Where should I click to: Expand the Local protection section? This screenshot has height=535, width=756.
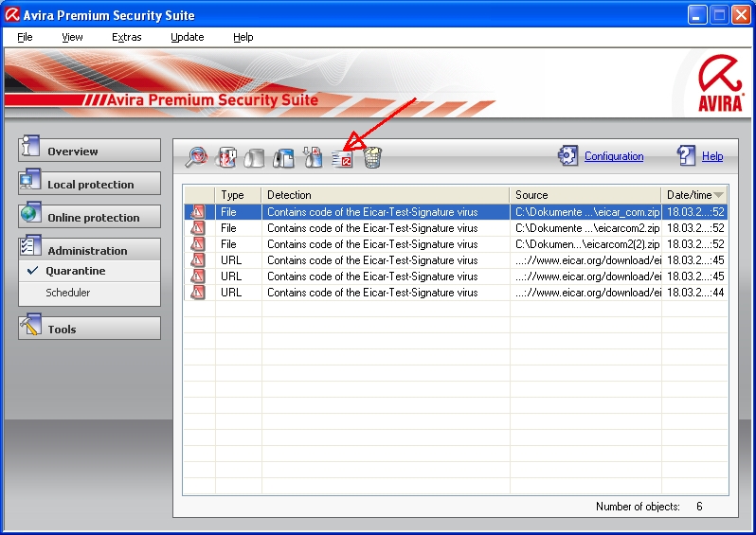click(89, 184)
